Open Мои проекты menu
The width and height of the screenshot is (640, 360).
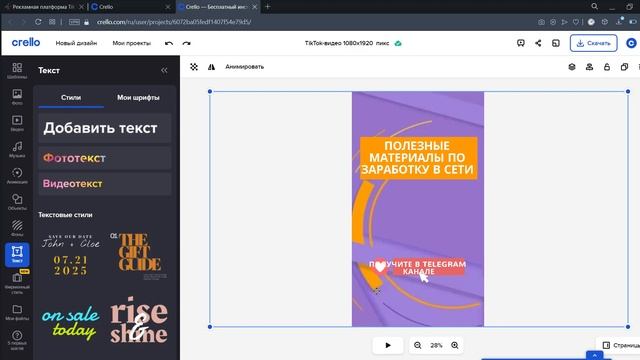click(x=131, y=43)
